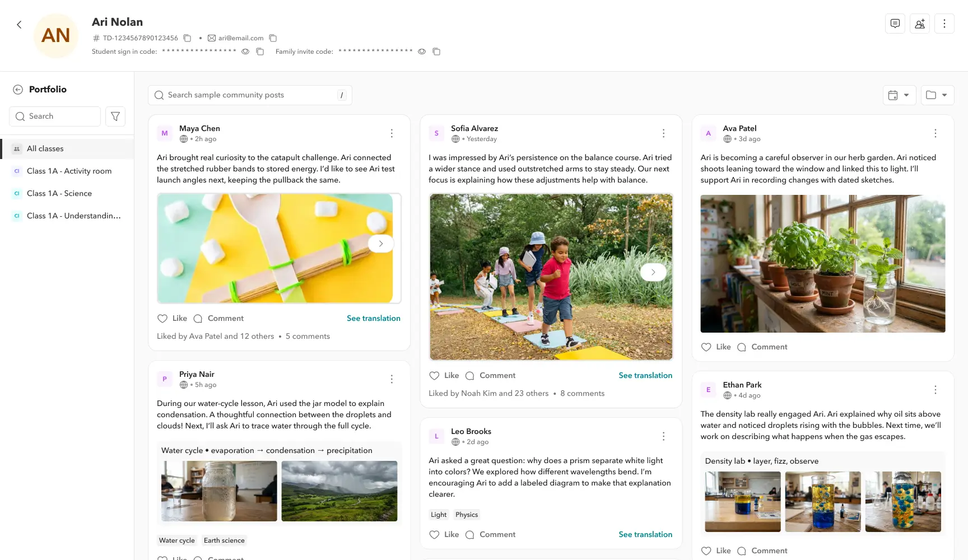Copy the email ari@email.com
The width and height of the screenshot is (968, 560).
pyautogui.click(x=273, y=38)
